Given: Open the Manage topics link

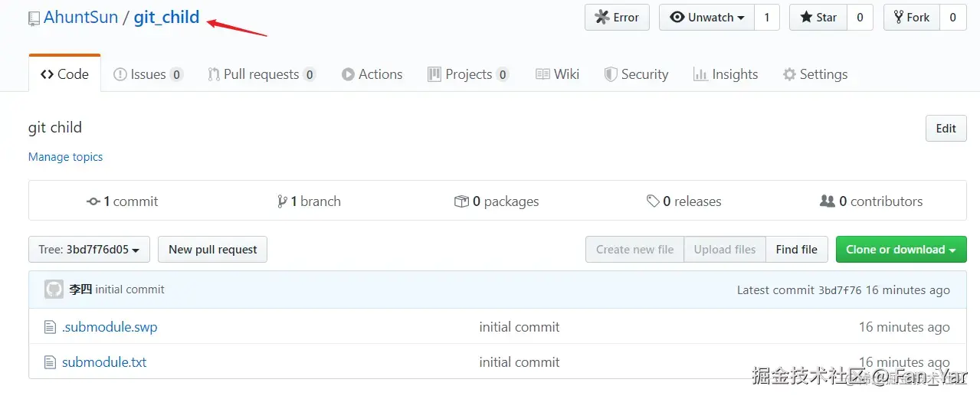Looking at the screenshot, I should pos(65,157).
